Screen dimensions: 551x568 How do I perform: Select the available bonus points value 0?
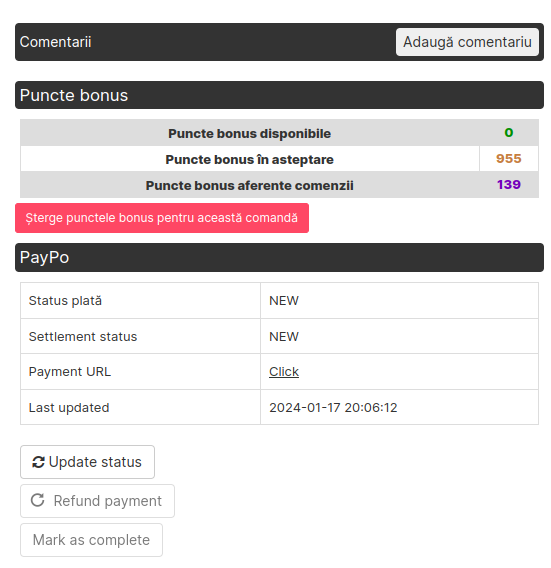coord(509,133)
